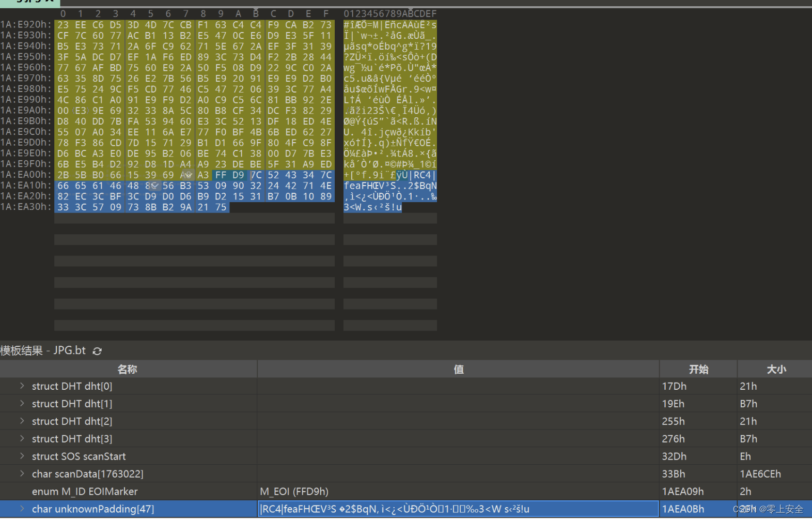Expand the struct DHT dht[0] node
The width and height of the screenshot is (812, 519).
[x=22, y=386]
